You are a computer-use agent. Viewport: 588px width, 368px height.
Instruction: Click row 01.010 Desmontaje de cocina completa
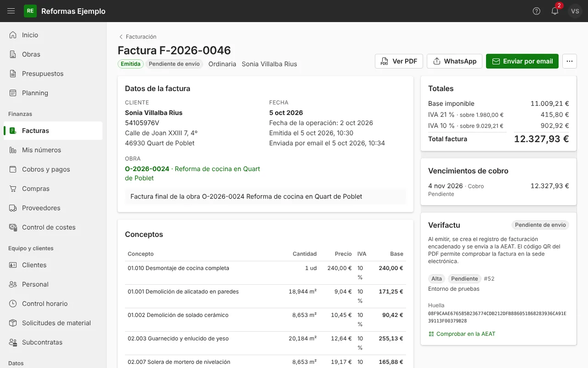266,273
